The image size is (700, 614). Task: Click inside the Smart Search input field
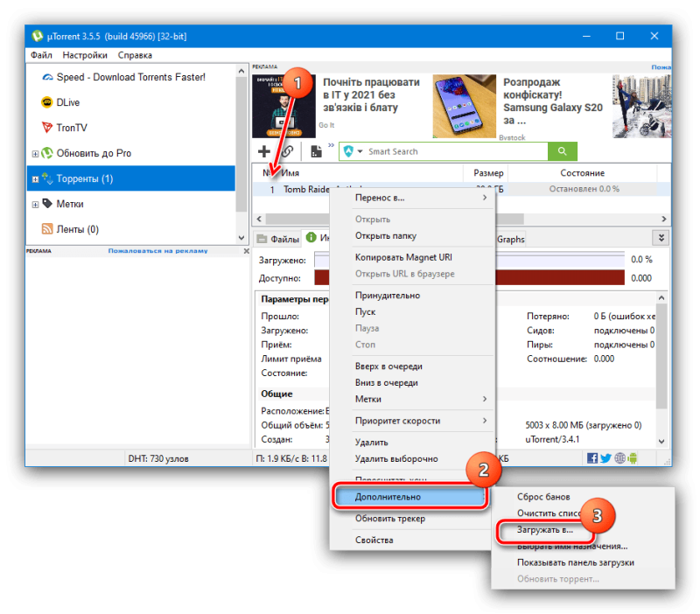coord(456,151)
